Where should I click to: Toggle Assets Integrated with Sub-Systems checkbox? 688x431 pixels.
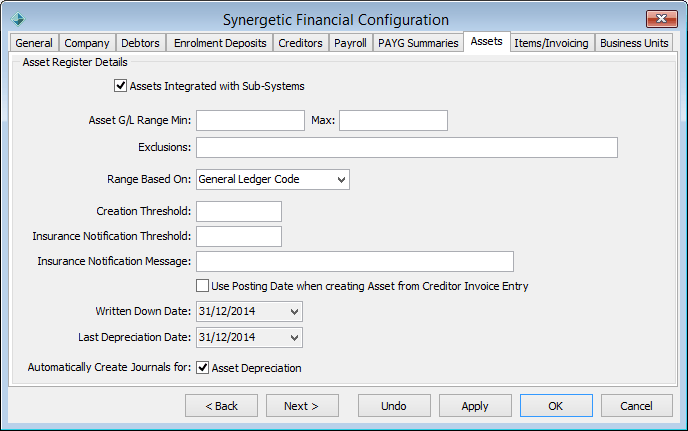[x=121, y=86]
